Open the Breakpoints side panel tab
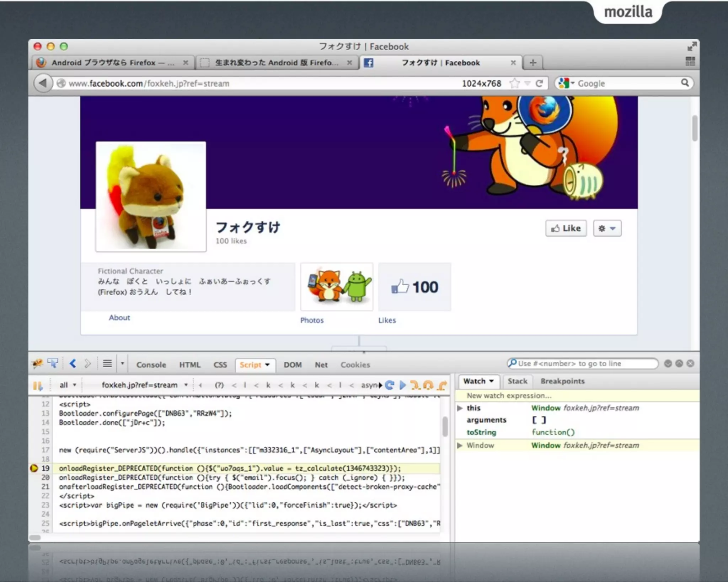Screen dimensions: 728x582 point(562,381)
